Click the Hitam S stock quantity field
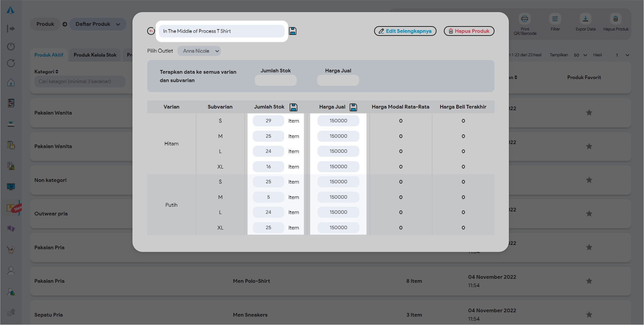The height and width of the screenshot is (325, 644). coord(268,121)
